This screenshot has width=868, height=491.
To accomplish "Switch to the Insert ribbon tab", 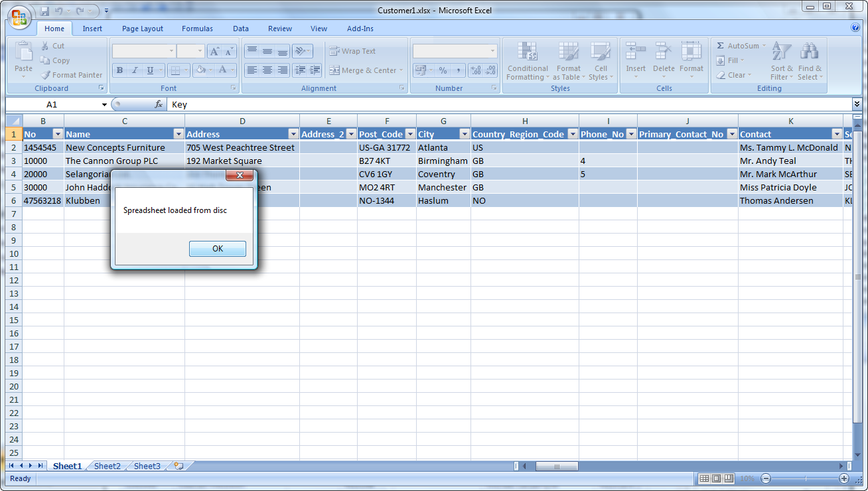I will pos(92,29).
